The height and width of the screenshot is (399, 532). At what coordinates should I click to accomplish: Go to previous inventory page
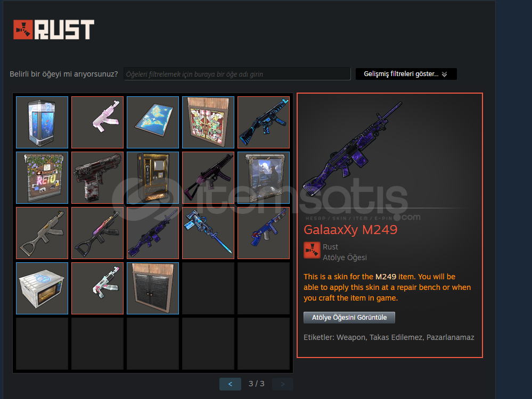230,384
